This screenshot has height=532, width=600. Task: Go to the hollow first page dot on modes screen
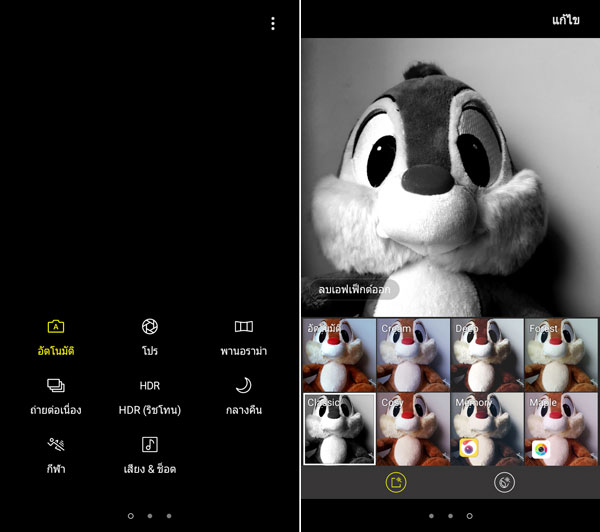pyautogui.click(x=130, y=516)
